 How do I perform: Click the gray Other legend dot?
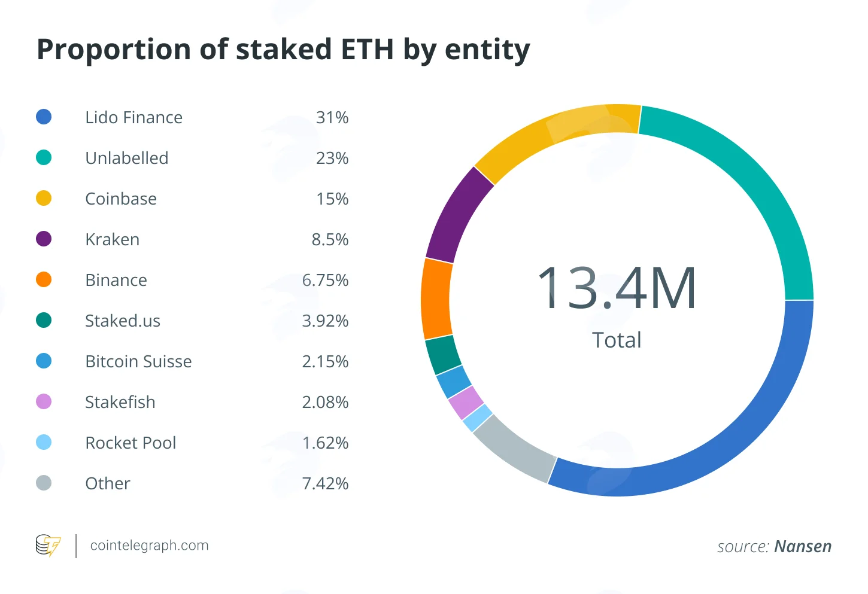pyautogui.click(x=44, y=483)
